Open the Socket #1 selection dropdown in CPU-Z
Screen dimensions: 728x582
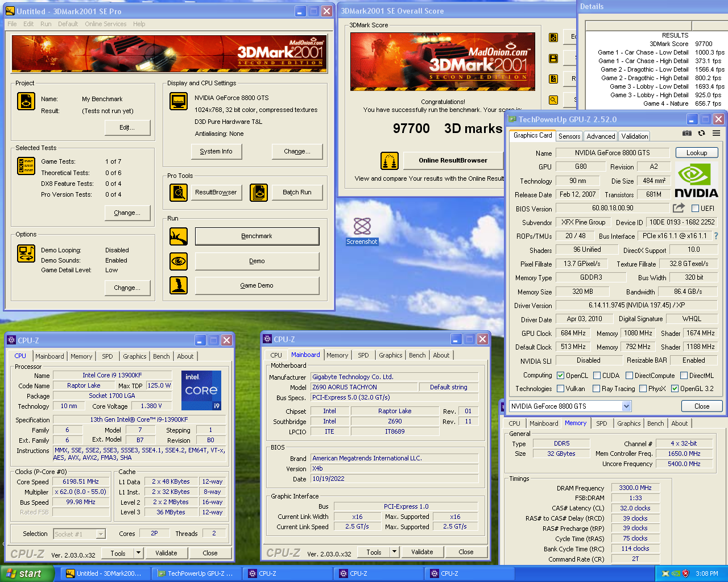[x=100, y=534]
